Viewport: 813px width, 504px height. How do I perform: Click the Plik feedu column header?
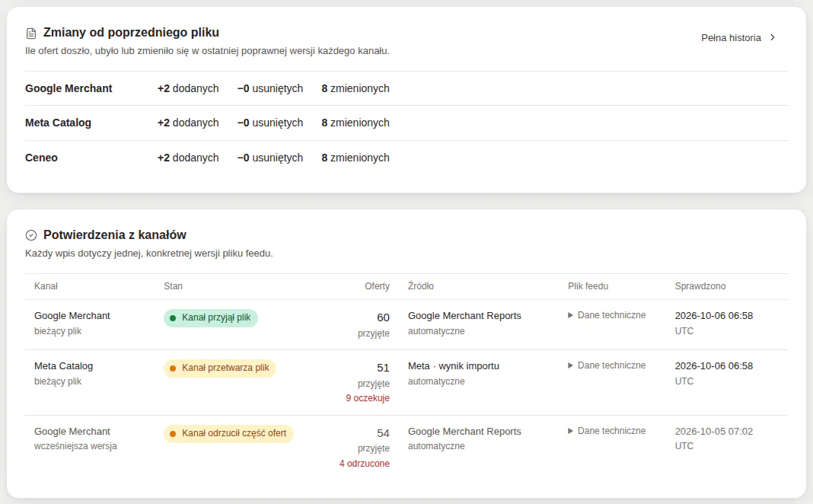588,286
